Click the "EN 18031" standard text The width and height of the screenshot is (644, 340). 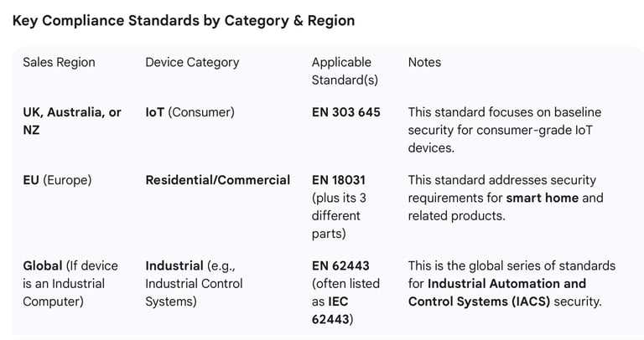[339, 180]
